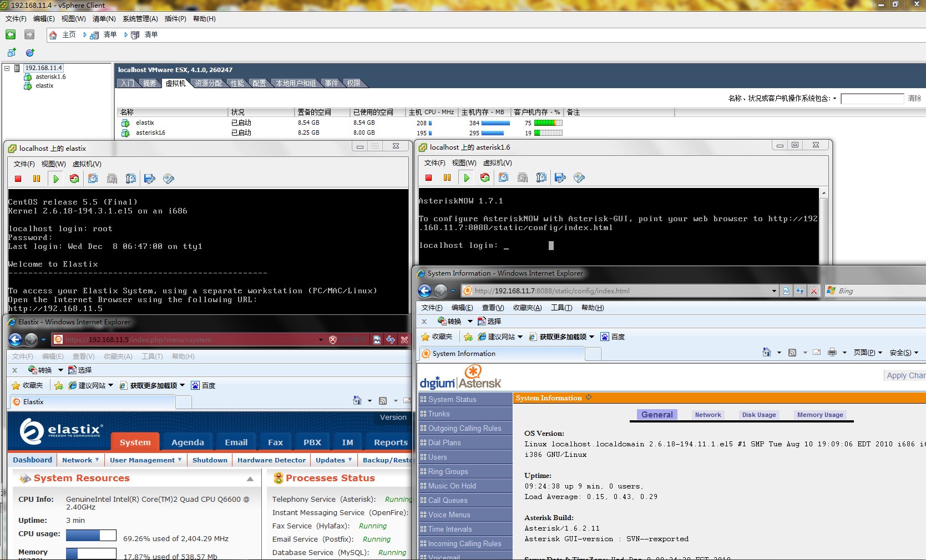Power off asterisk1.6 VM with red stop icon
Screen dimensions: 926x560
point(429,177)
